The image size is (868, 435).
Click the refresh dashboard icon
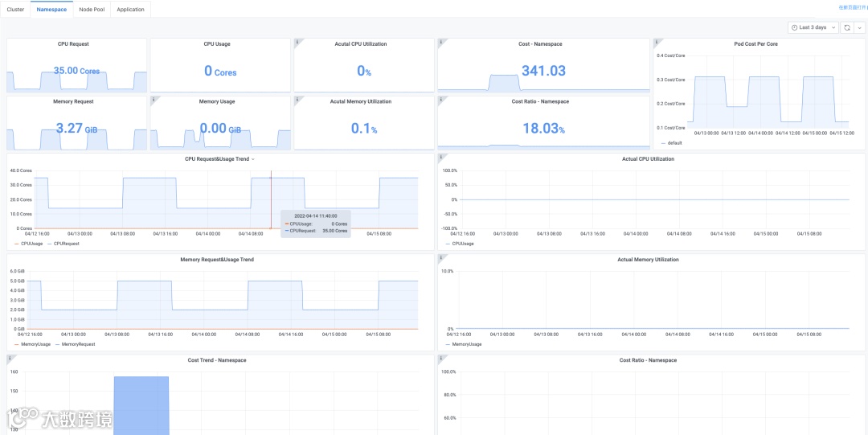847,27
